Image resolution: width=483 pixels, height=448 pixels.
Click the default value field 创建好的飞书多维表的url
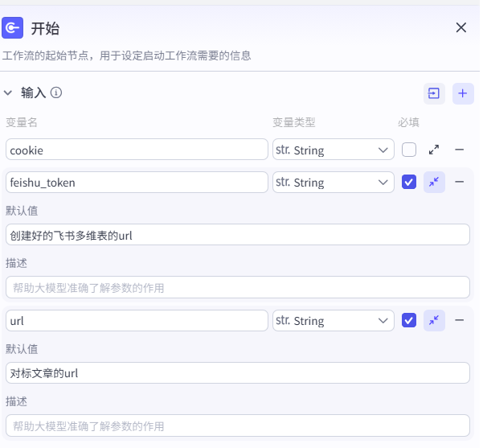pyautogui.click(x=238, y=235)
